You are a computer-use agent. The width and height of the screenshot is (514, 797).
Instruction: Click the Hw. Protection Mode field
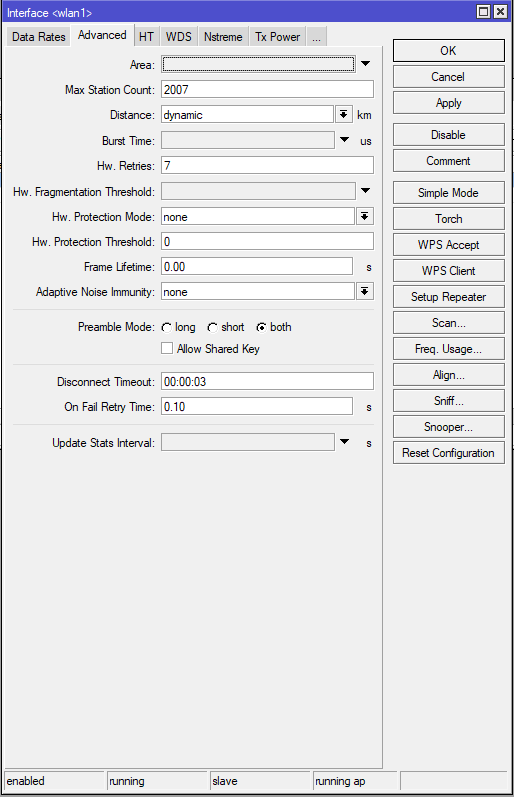[258, 217]
